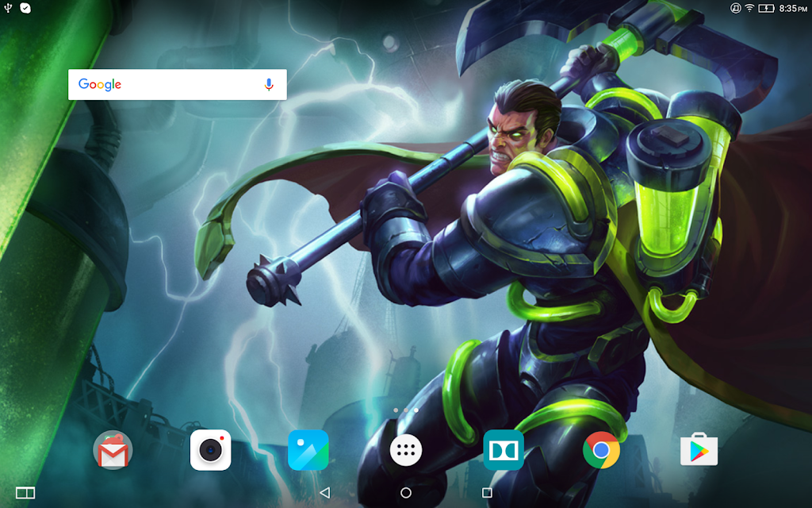This screenshot has width=812, height=508.
Task: Open the Gallery photos app
Action: 308,450
